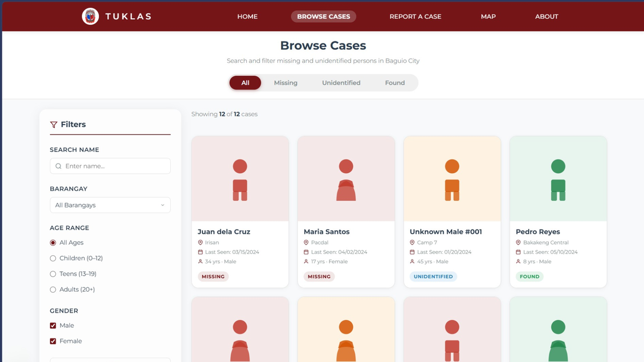
Task: Select Teens (13–19) age range
Action: click(53, 274)
